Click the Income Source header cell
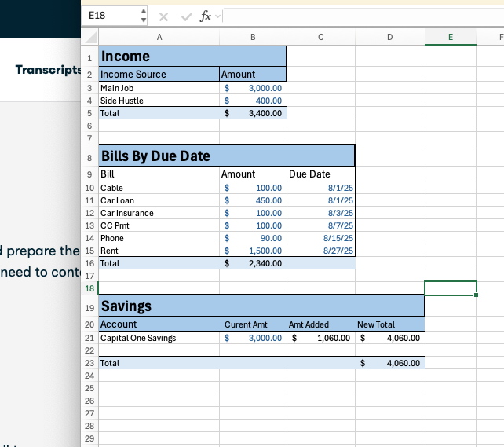Screen dimensions: 504x447 point(159,75)
